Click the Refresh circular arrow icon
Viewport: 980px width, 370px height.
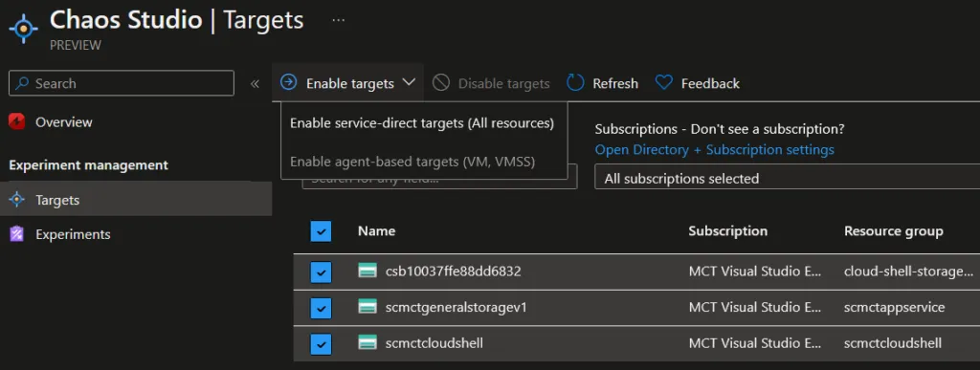pos(575,83)
